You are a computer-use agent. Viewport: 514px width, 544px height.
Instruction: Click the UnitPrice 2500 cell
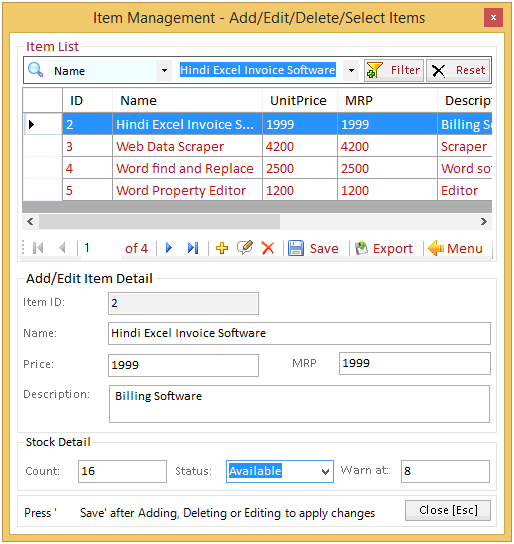coord(300,168)
